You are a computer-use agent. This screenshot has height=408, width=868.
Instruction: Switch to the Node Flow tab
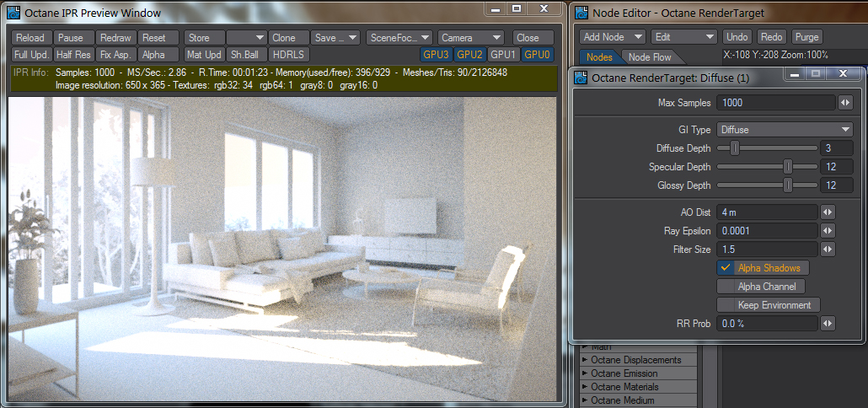[650, 57]
